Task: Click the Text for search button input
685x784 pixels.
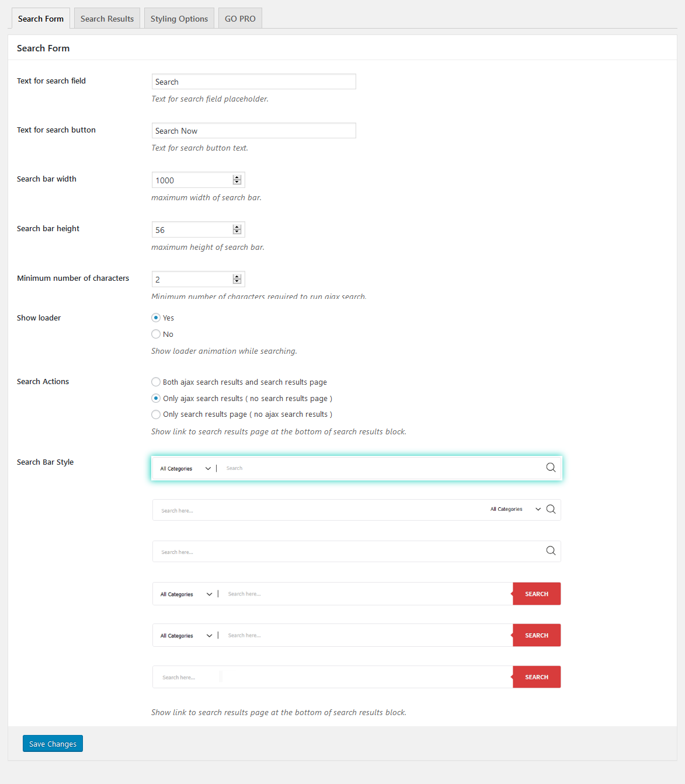Action: coord(253,131)
